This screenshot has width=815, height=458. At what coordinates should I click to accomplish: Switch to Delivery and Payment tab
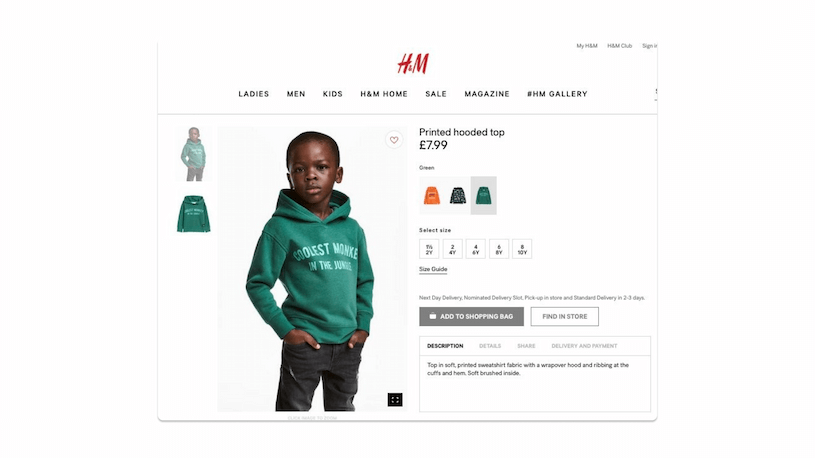coord(584,346)
